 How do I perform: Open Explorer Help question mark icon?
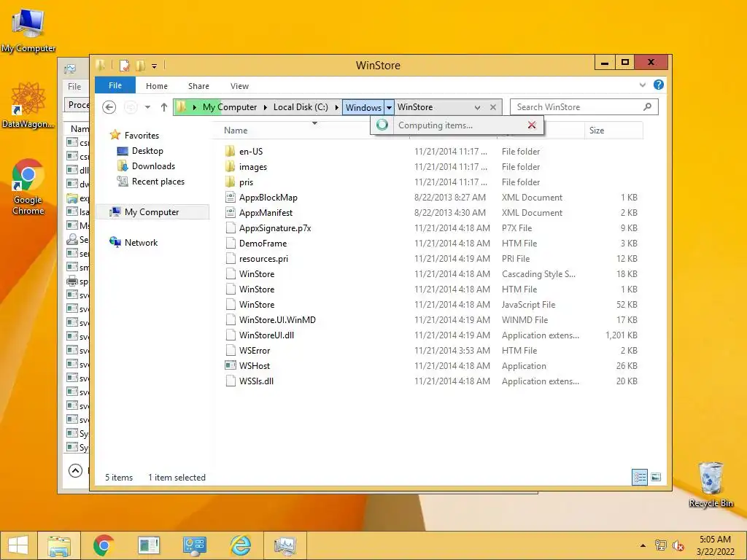(659, 85)
